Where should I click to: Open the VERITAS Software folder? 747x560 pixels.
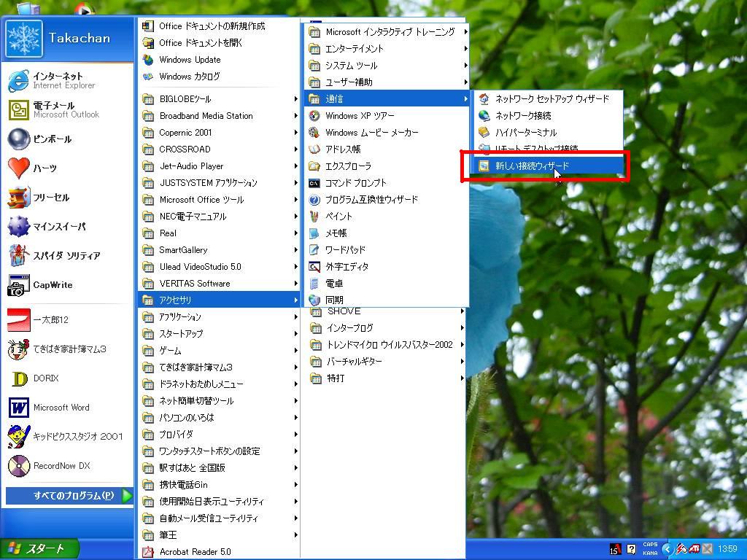point(219,284)
